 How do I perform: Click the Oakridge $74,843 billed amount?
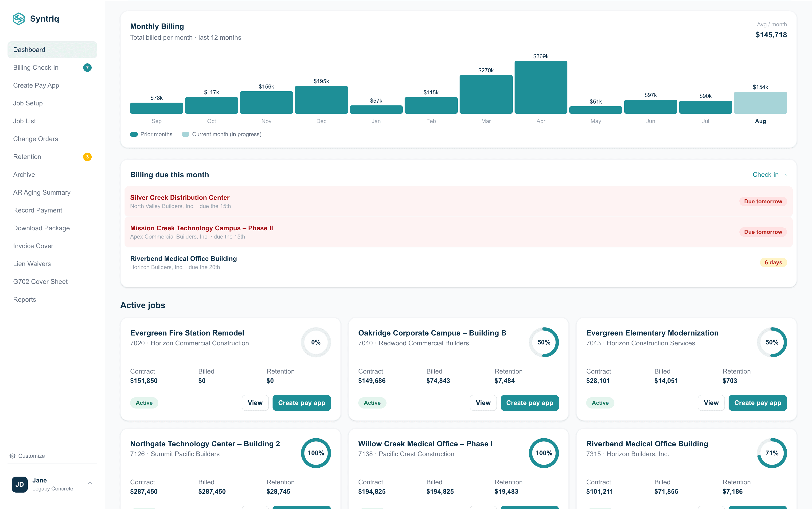click(x=438, y=381)
